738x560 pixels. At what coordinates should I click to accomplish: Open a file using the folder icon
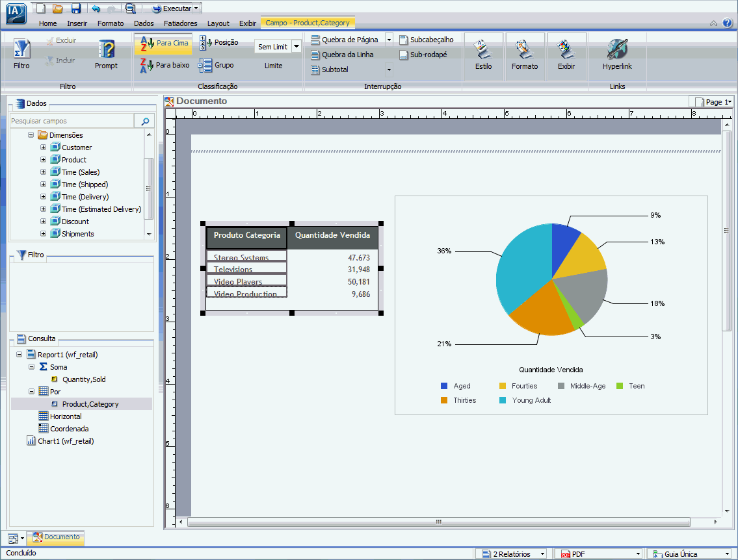[57, 8]
